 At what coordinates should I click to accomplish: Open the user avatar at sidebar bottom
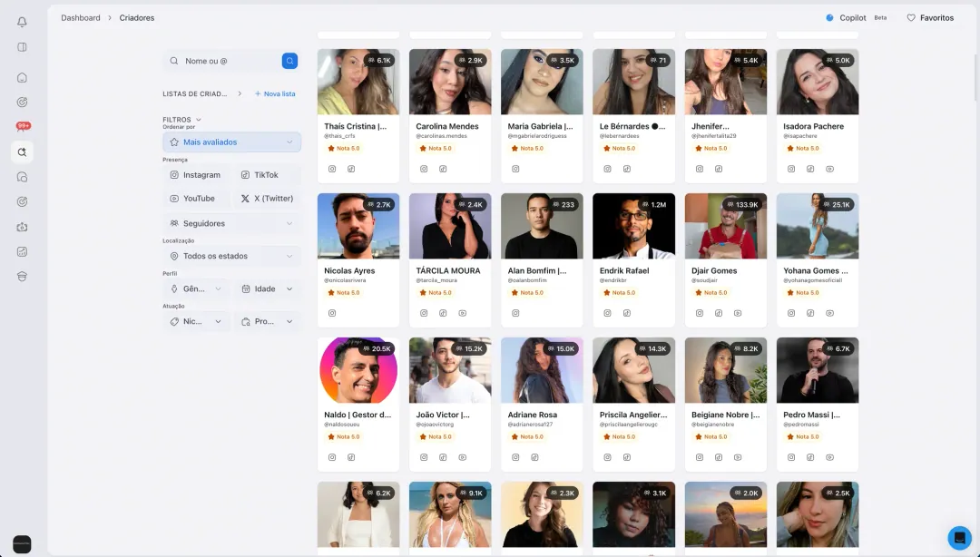[22, 544]
